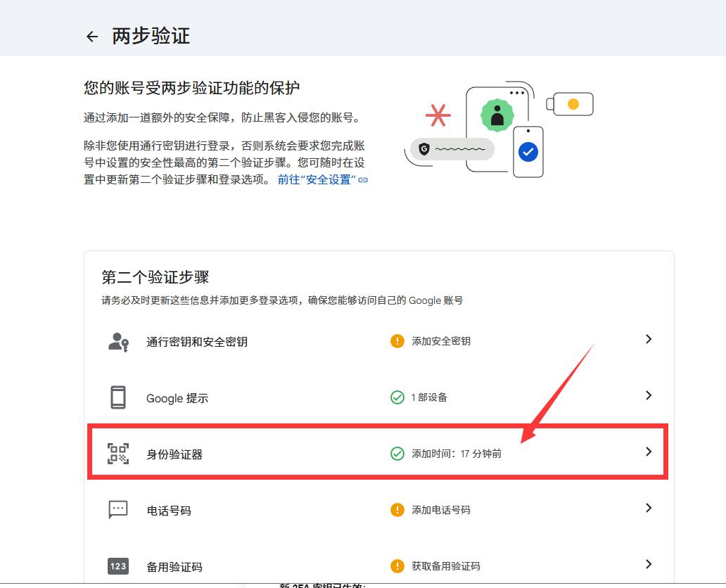
Task: Click the link icon after 安全设置
Action: (364, 179)
